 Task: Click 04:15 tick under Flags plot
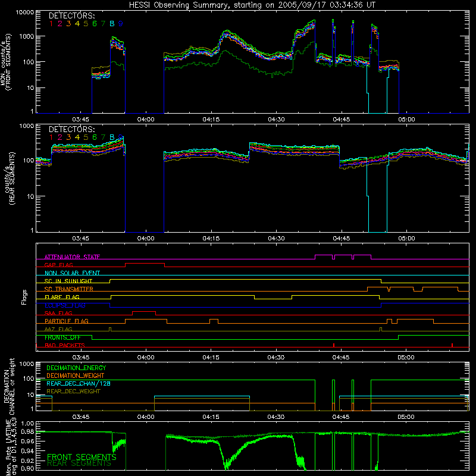pos(211,358)
